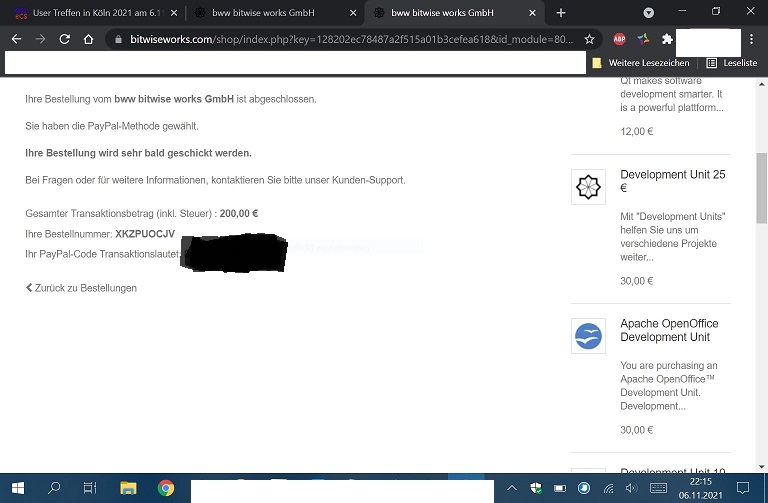This screenshot has width=768, height=503.
Task: Open the touch keyboard tray icon
Action: [x=658, y=488]
